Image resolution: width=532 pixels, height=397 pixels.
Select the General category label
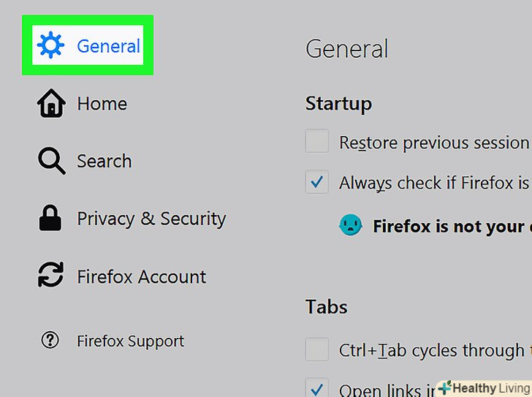[x=108, y=46]
